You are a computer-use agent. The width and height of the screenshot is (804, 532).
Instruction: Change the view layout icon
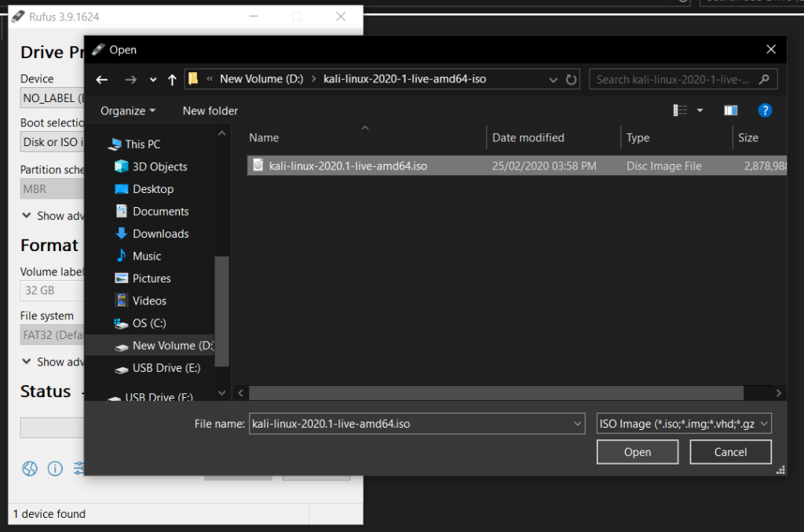[680, 110]
